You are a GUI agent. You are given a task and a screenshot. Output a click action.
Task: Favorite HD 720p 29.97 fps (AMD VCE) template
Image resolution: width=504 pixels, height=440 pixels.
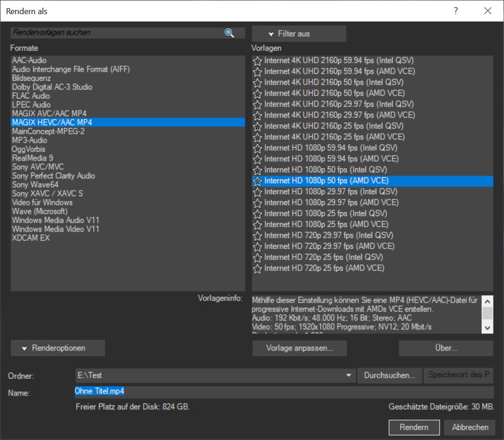[257, 247]
